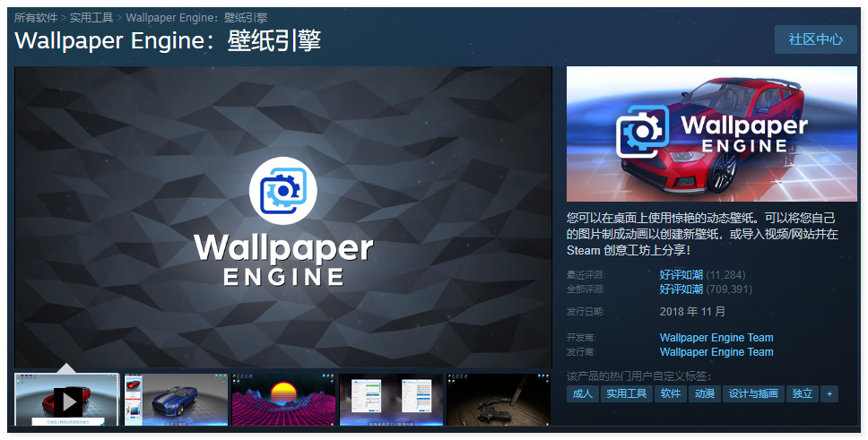The width and height of the screenshot is (868, 440).
Task: Select the dark pistol and knife thumbnail
Action: tap(499, 400)
